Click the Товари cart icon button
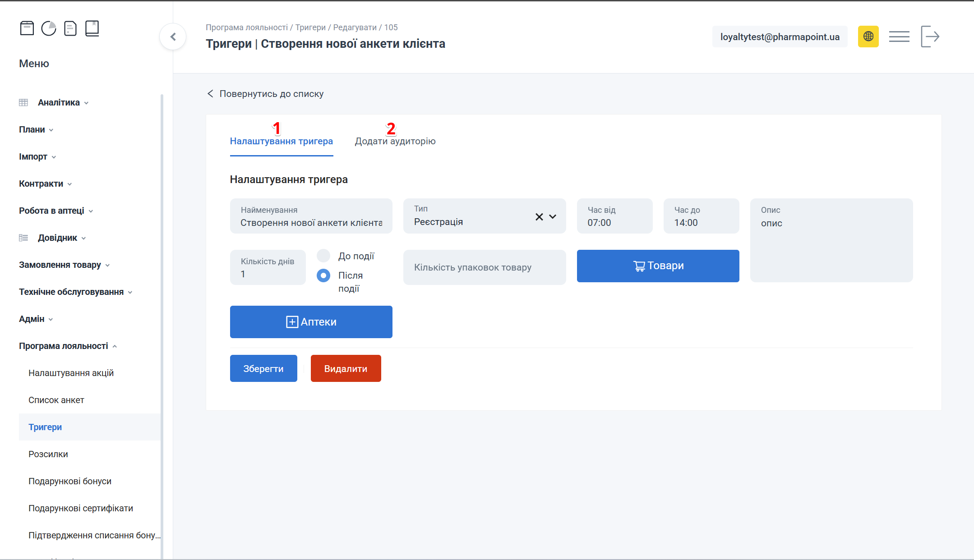 [x=657, y=266]
